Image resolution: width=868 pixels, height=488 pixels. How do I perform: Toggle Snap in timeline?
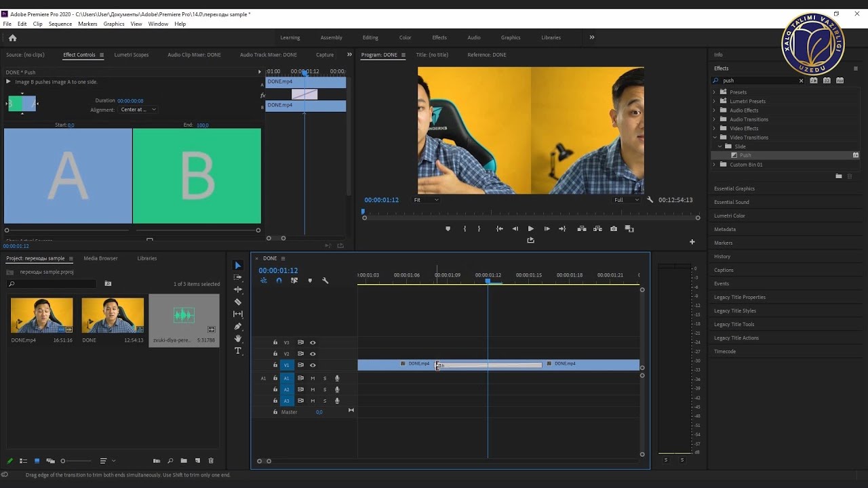coord(279,281)
